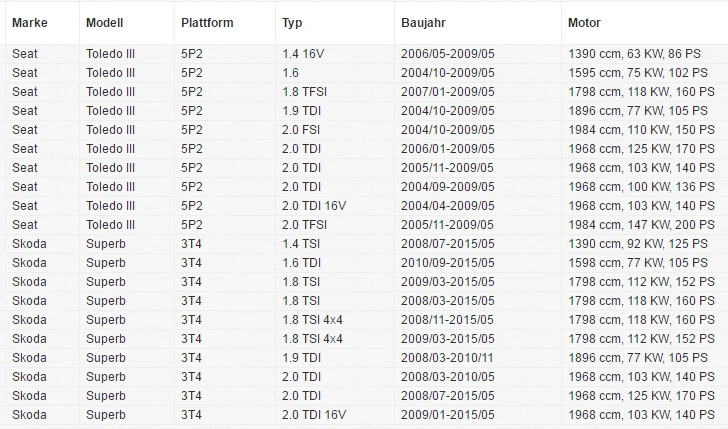Select the 1.8 TFSI type cell
This screenshot has height=429, width=728.
[335, 92]
